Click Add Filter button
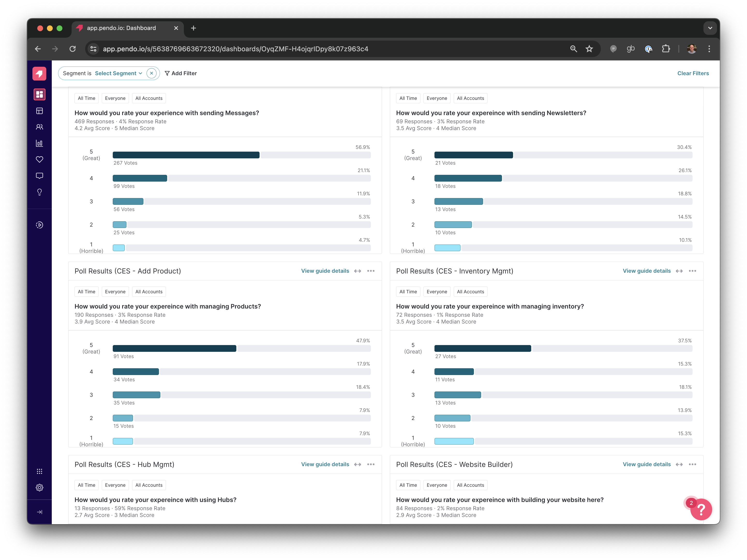The height and width of the screenshot is (560, 747). click(181, 73)
